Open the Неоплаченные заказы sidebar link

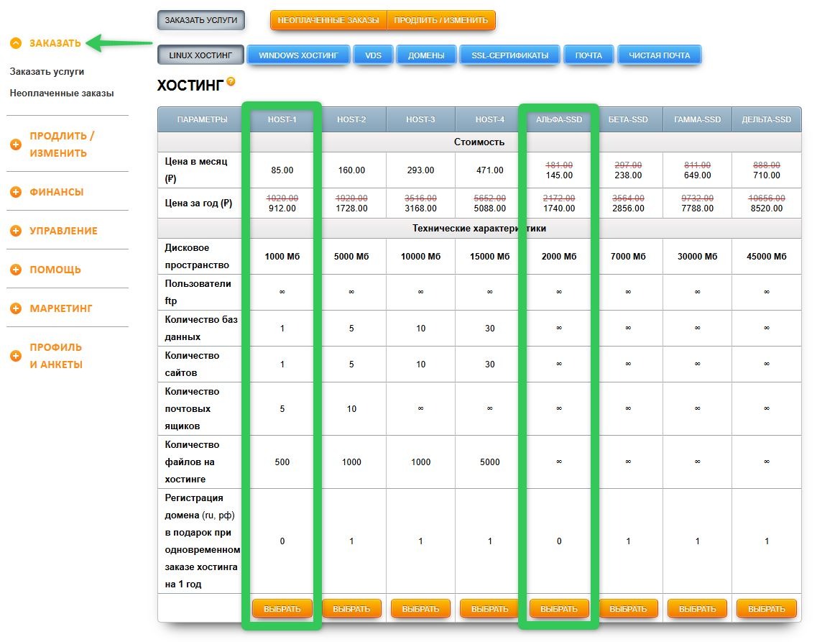pyautogui.click(x=62, y=93)
